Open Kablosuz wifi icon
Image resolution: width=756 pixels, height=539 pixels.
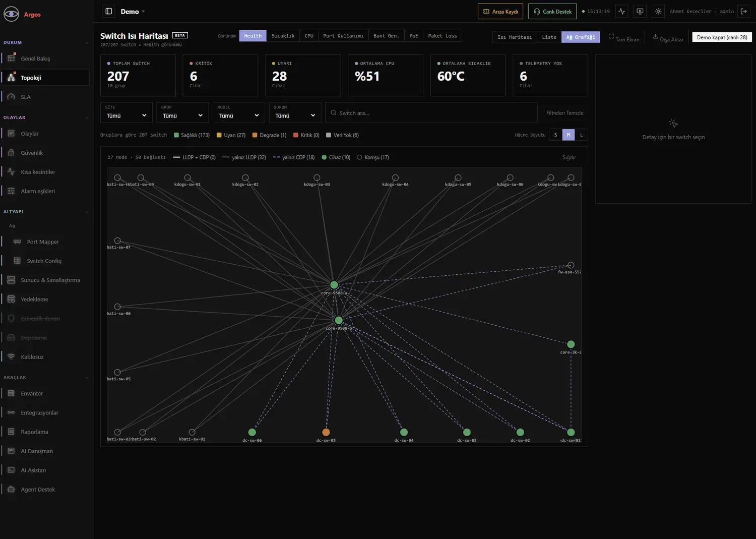11,356
